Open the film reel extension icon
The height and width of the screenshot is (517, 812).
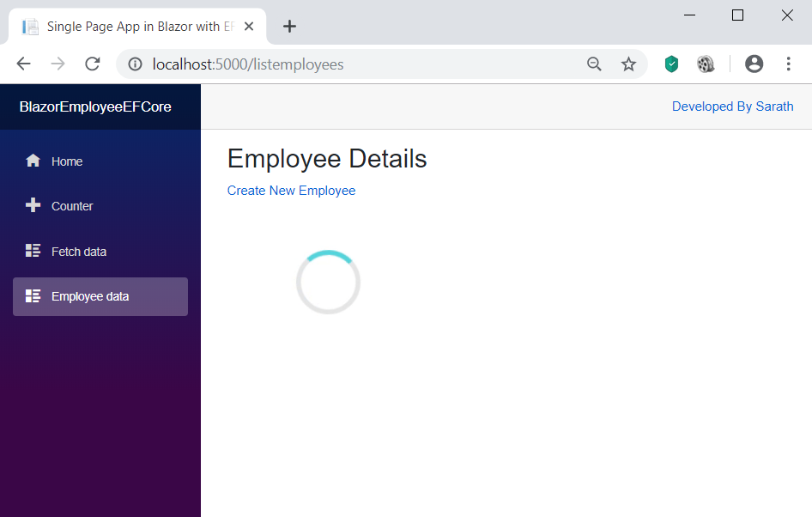[x=706, y=64]
